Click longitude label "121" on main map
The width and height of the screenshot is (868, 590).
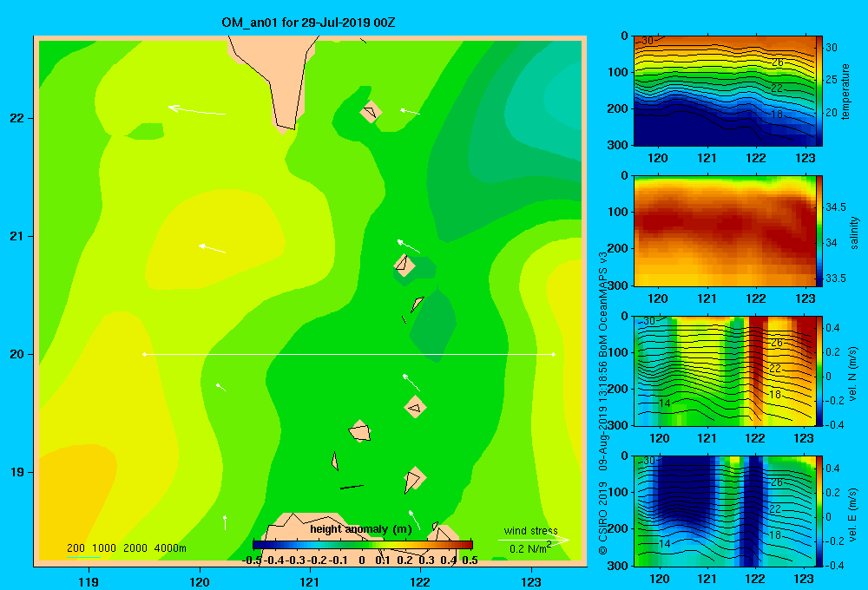tap(310, 581)
